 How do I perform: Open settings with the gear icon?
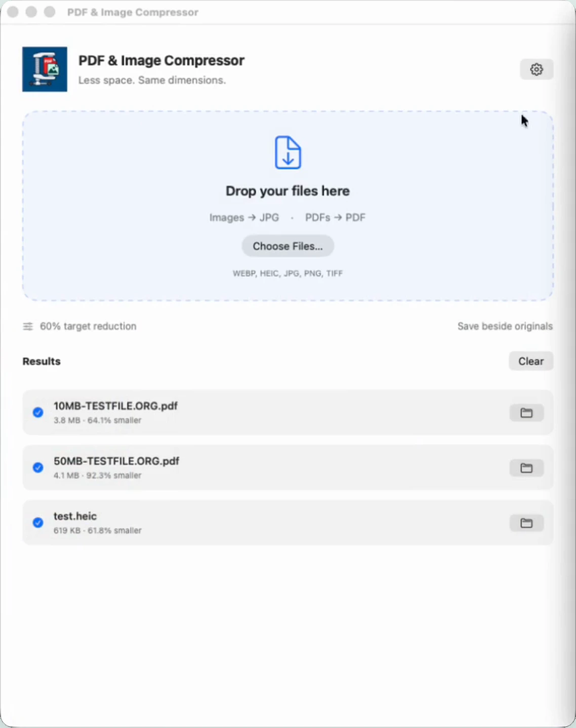(537, 69)
